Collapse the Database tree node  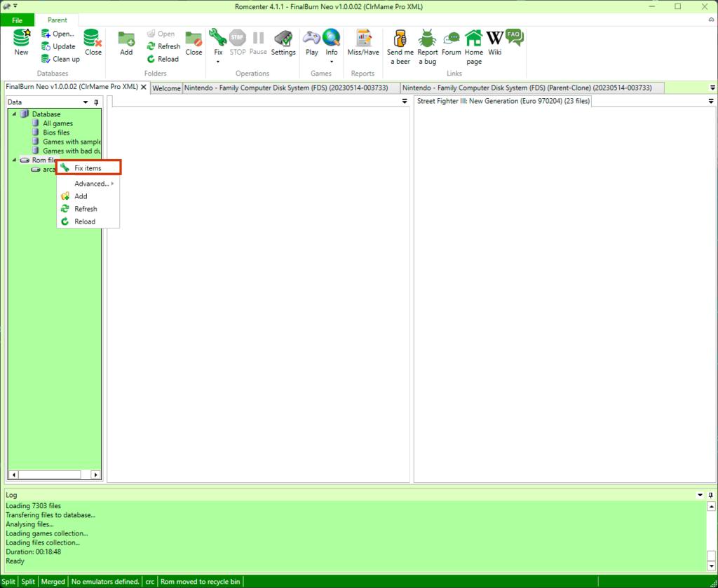click(x=14, y=114)
